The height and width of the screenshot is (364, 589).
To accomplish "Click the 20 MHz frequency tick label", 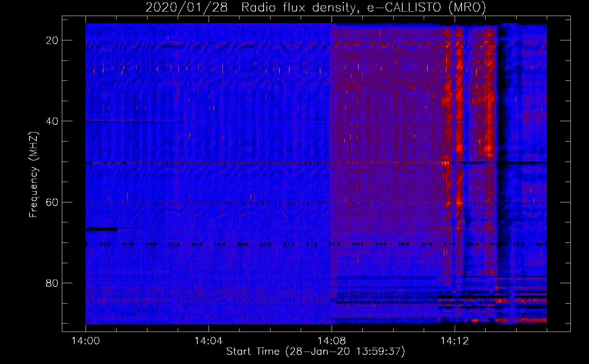I will coord(52,40).
